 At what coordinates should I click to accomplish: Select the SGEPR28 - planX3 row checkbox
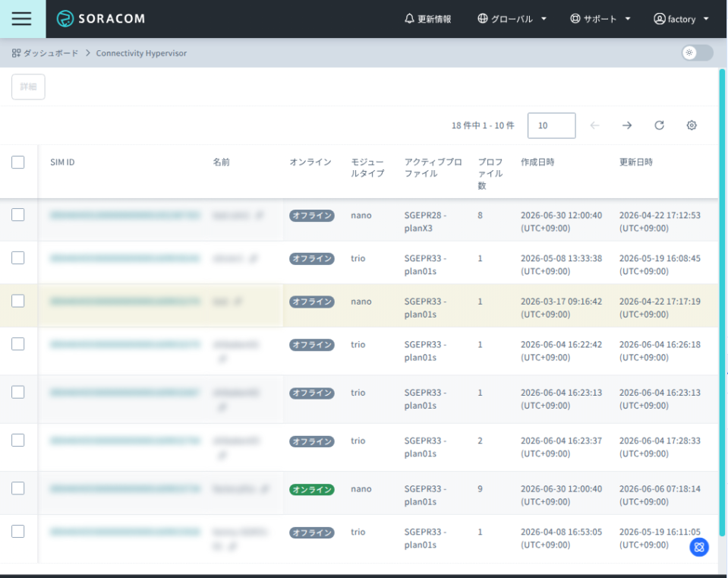click(18, 215)
